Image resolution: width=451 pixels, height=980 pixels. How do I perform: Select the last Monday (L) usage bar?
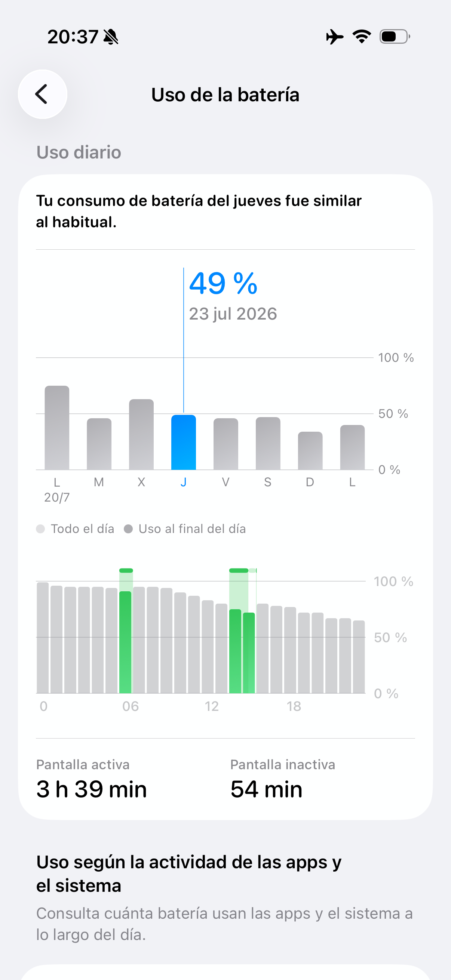pyautogui.click(x=352, y=447)
